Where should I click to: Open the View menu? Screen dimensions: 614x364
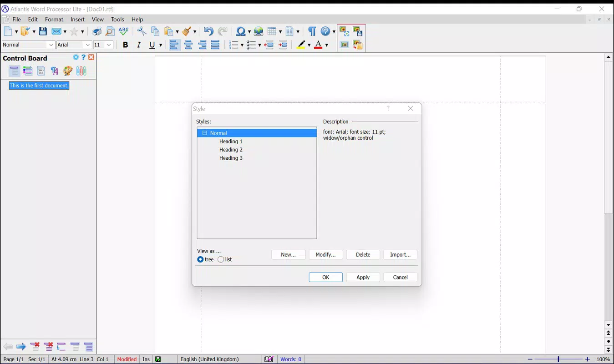98,19
